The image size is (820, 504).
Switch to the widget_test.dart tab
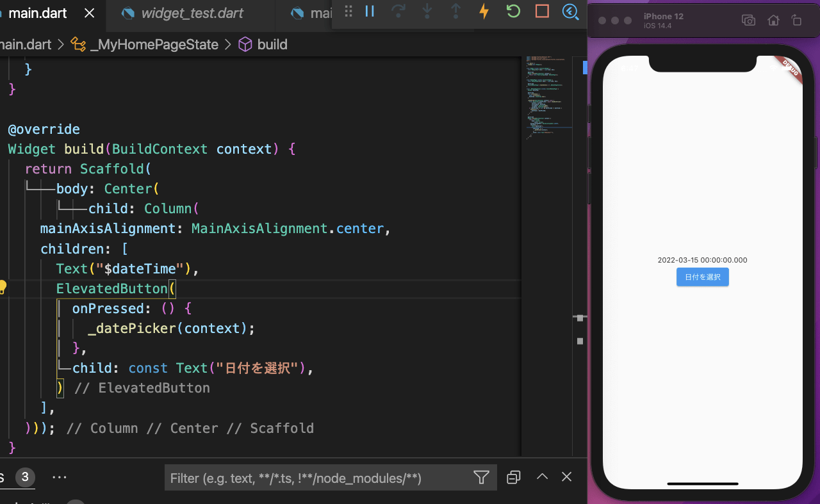192,13
